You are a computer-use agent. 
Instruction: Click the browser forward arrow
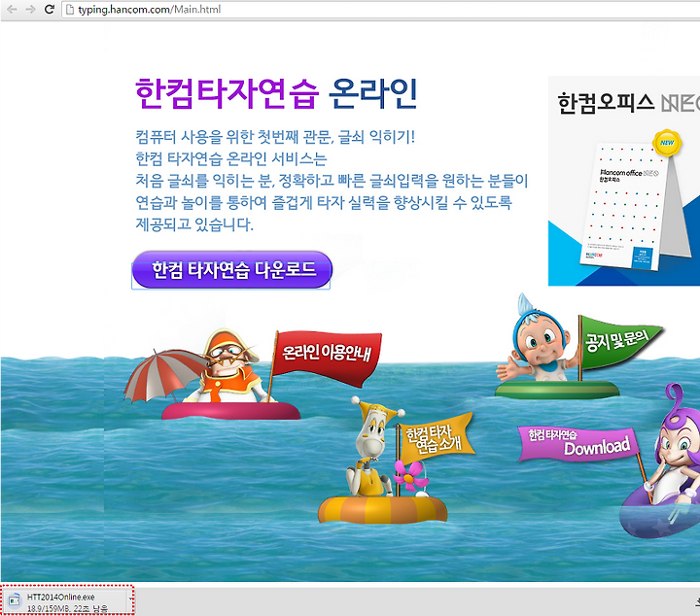[x=30, y=9]
